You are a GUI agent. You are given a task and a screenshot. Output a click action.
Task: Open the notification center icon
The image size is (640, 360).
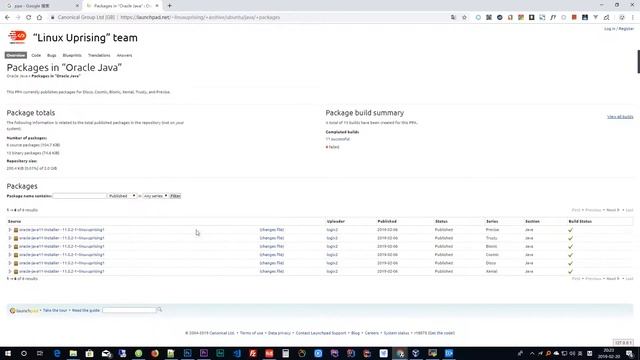630,353
